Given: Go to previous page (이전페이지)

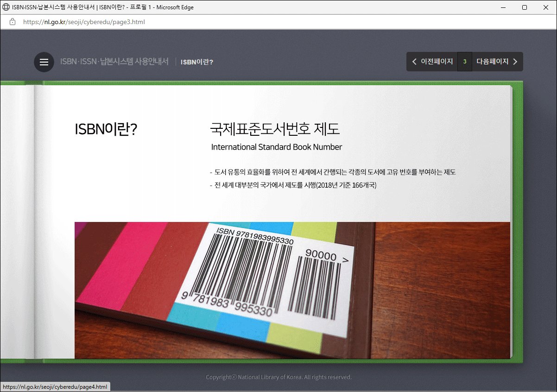Looking at the screenshot, I should point(432,62).
